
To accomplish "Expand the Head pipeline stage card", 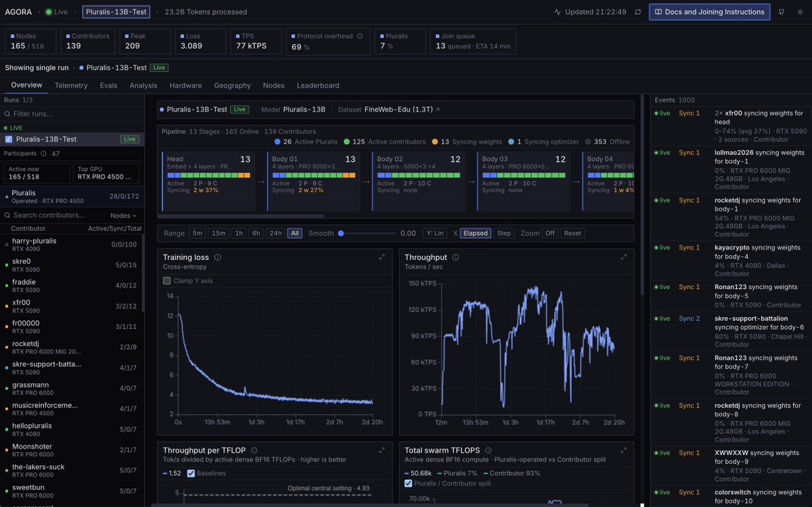I will tap(209, 181).
